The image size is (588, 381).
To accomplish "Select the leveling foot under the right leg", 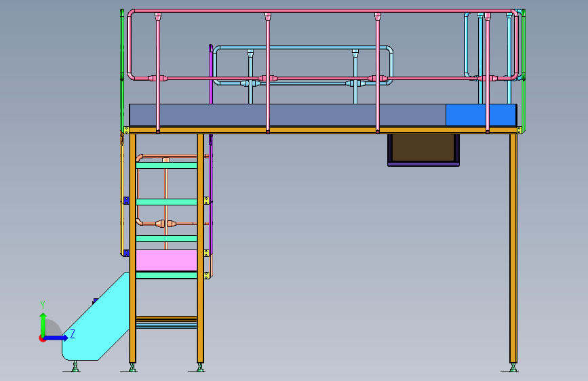I will tap(513, 367).
